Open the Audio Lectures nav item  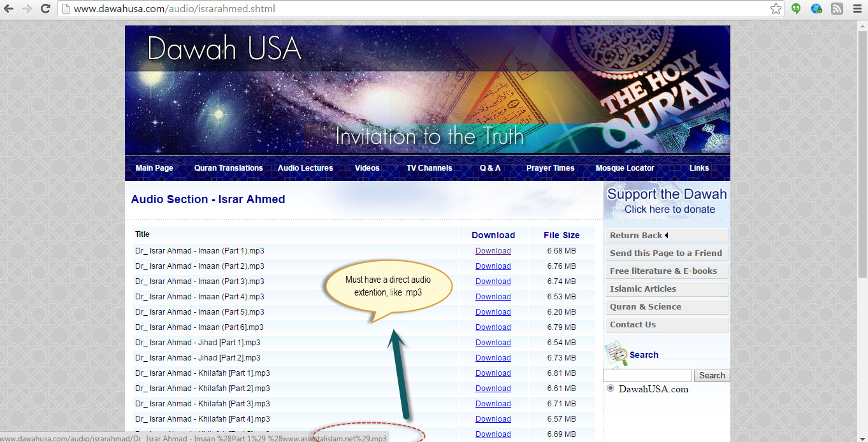(305, 168)
